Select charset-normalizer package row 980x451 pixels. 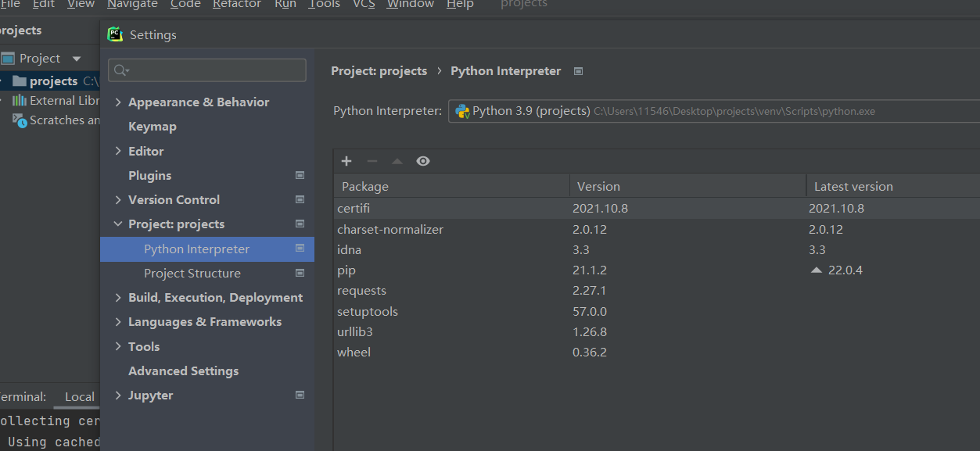coord(657,230)
